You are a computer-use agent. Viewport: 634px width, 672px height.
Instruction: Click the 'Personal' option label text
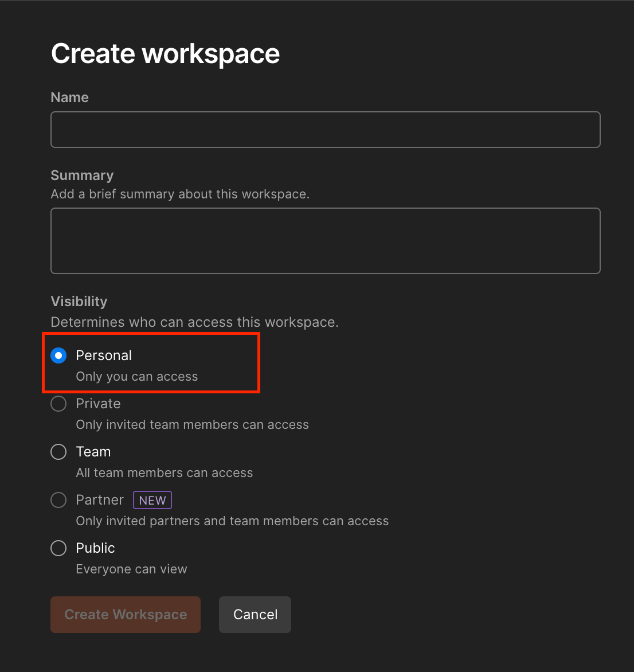[x=104, y=355]
